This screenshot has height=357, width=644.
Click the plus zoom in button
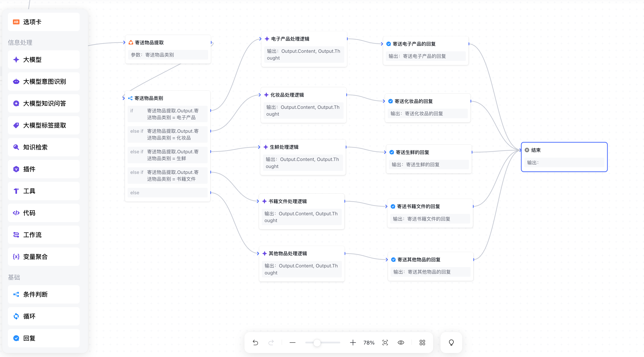pos(353,343)
